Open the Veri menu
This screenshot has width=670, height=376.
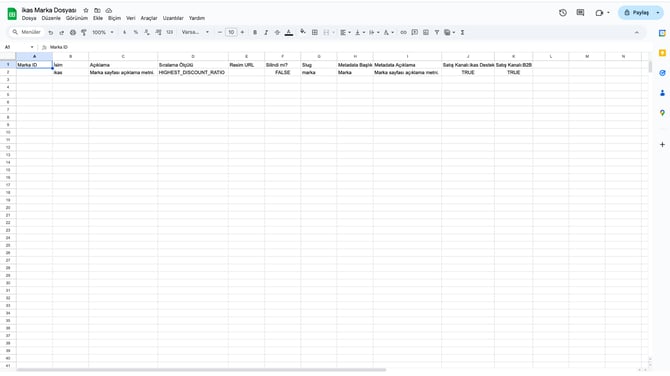pos(131,18)
